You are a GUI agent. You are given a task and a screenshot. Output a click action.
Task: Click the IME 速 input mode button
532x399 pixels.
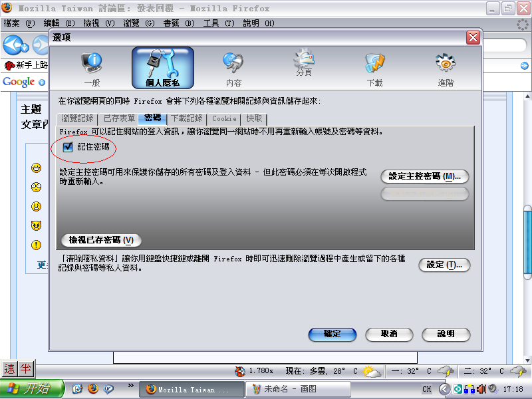9,369
